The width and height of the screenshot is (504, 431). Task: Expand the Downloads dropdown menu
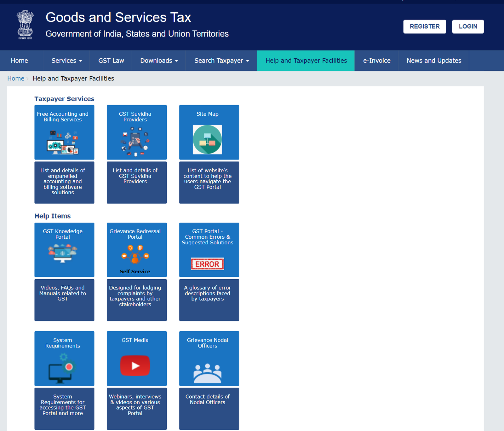pyautogui.click(x=159, y=61)
